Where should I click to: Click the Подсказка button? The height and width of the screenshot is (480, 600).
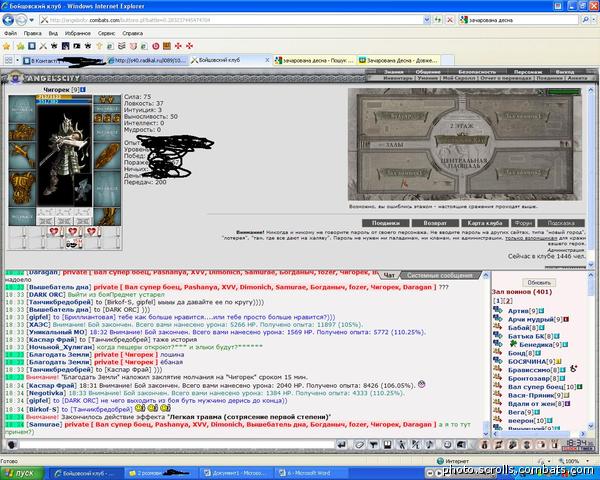click(561, 223)
